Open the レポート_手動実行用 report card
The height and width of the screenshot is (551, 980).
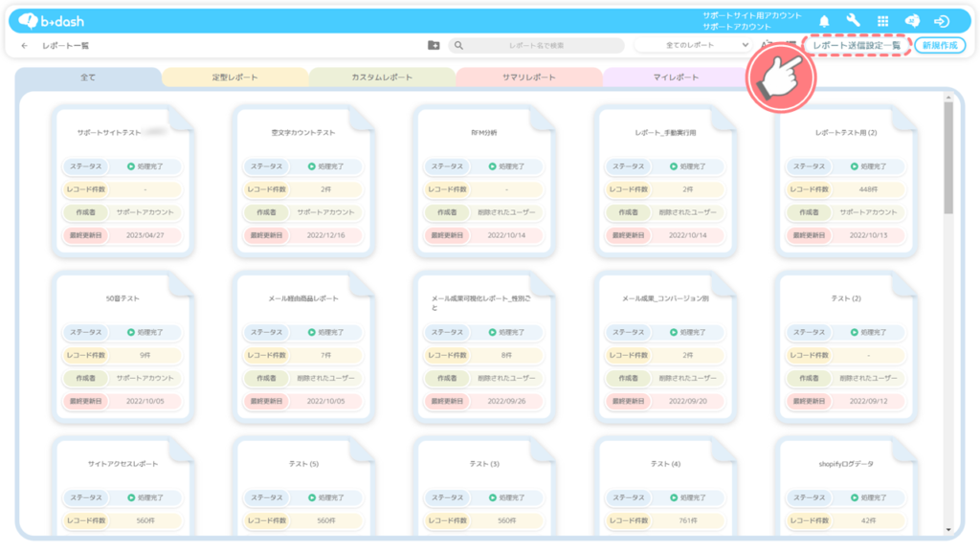[666, 181]
